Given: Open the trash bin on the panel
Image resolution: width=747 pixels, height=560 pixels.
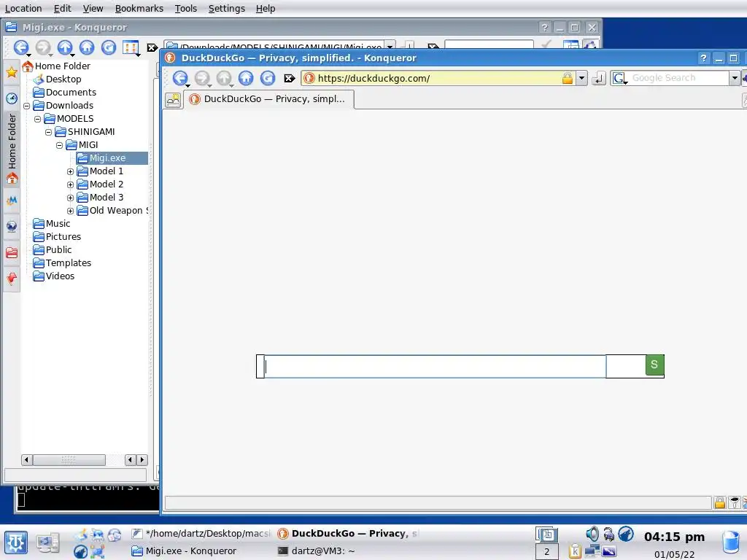Looking at the screenshot, I should [x=731, y=542].
